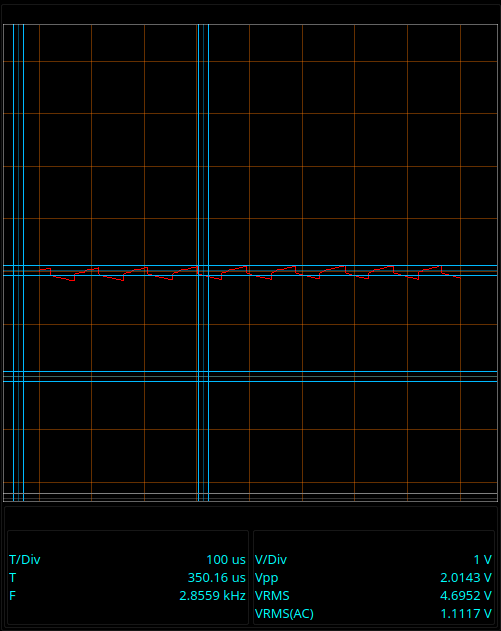The height and width of the screenshot is (631, 501).
Task: Select the 1 V scale value
Action: coord(482,560)
